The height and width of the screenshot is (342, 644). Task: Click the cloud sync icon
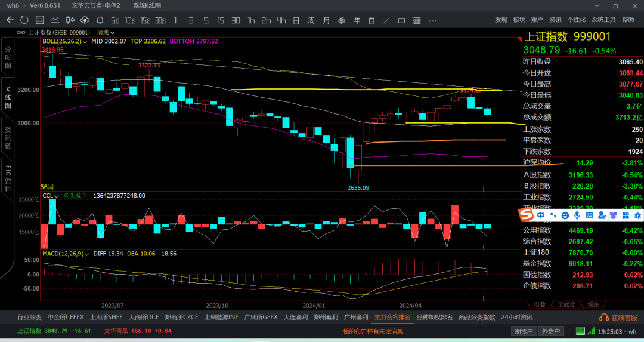[85, 20]
